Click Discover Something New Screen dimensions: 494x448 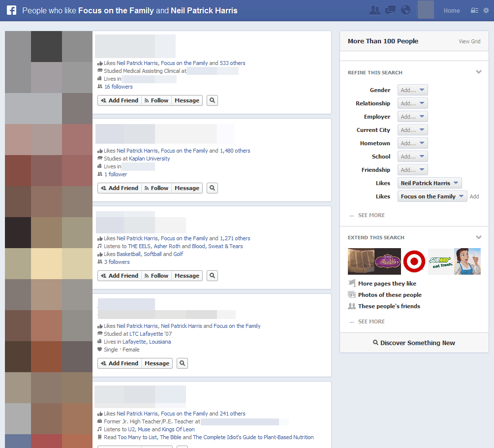click(414, 343)
